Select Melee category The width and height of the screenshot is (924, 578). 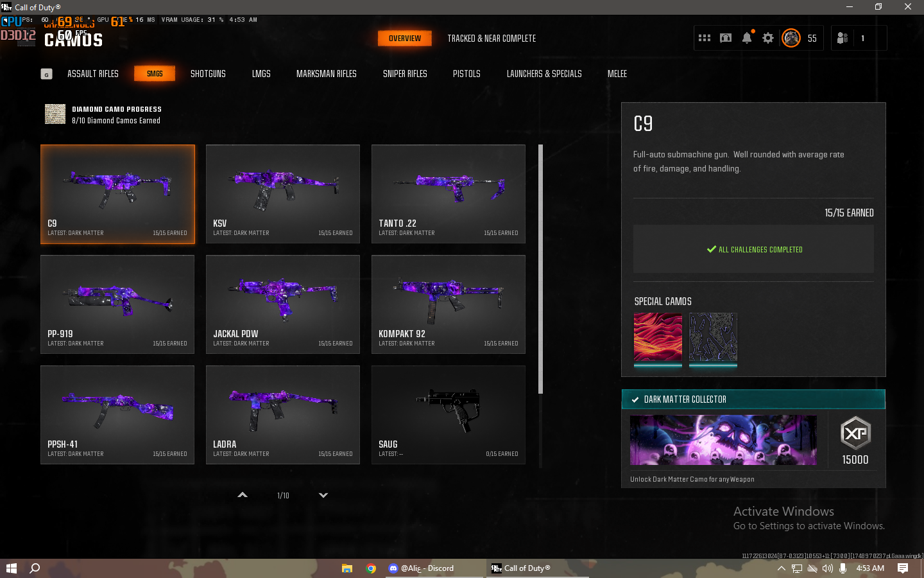pos(617,74)
